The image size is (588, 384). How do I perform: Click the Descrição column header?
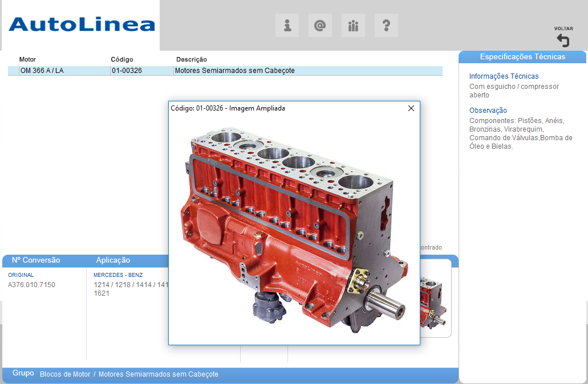click(x=191, y=59)
